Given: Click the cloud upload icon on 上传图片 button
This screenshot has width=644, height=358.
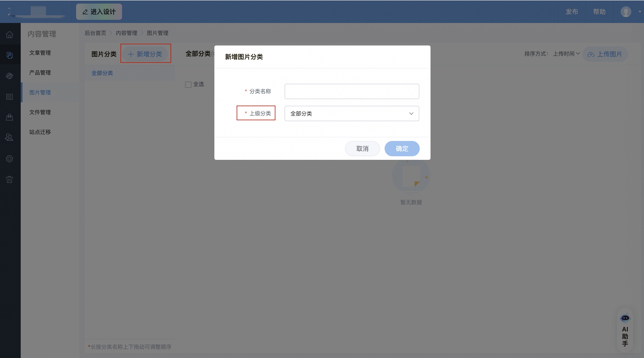Looking at the screenshot, I should [x=591, y=54].
